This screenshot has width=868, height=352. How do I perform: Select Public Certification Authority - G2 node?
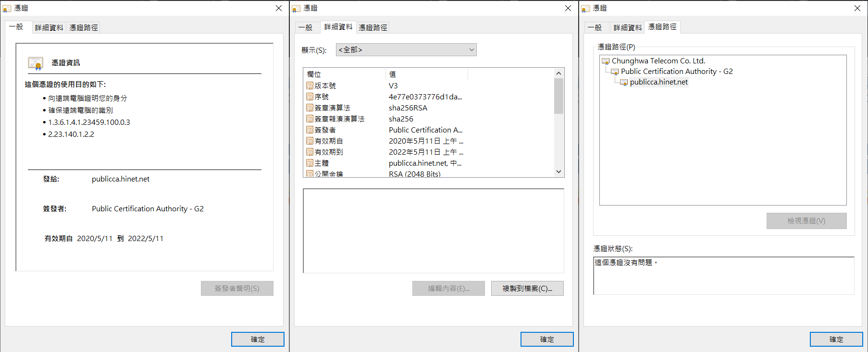(677, 72)
